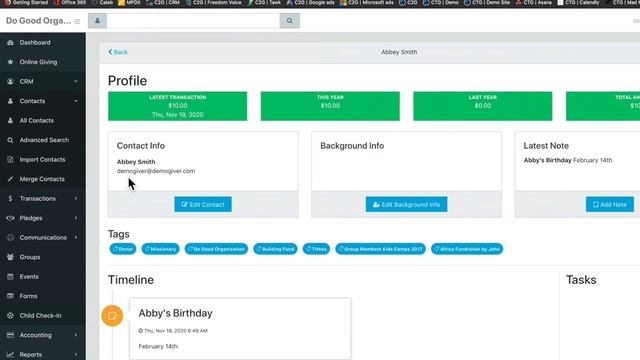Open the C2G Google ads bookmark
The width and height of the screenshot is (640, 360).
[311, 3]
